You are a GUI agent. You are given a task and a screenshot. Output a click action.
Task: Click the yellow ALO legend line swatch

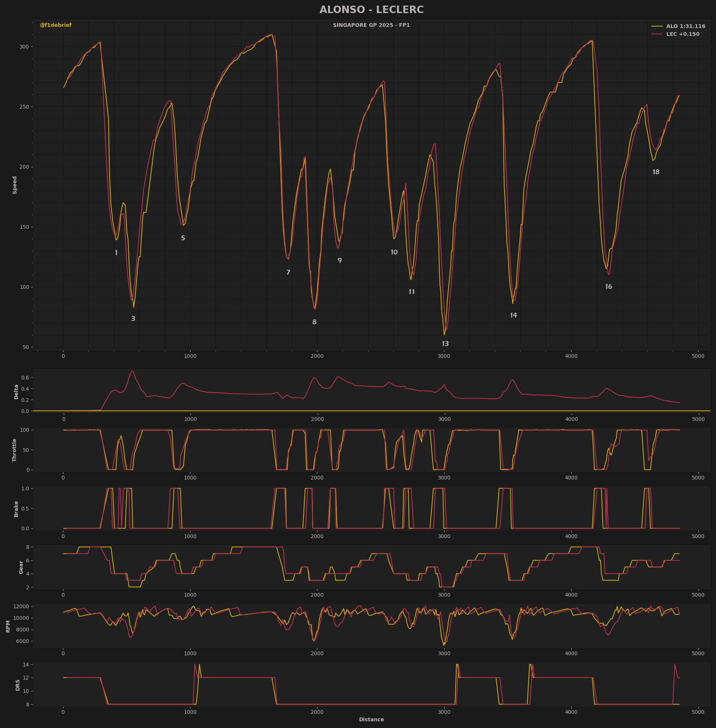pyautogui.click(x=657, y=26)
